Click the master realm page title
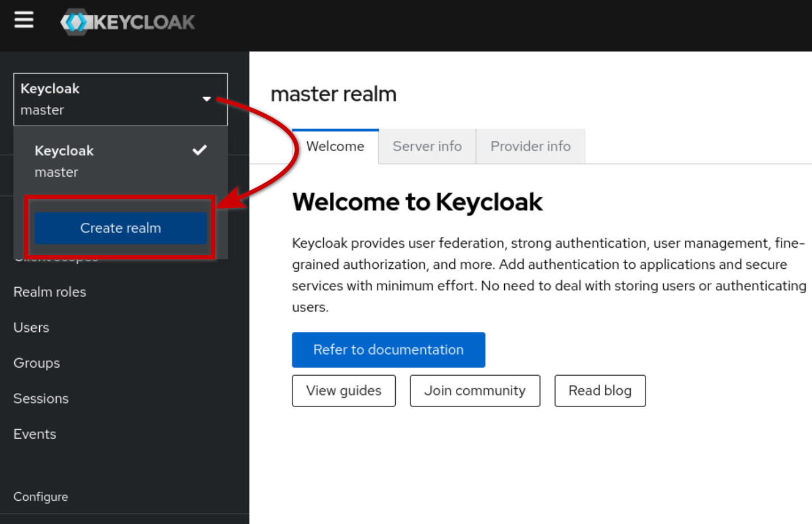Image resolution: width=812 pixels, height=524 pixels. pyautogui.click(x=333, y=94)
